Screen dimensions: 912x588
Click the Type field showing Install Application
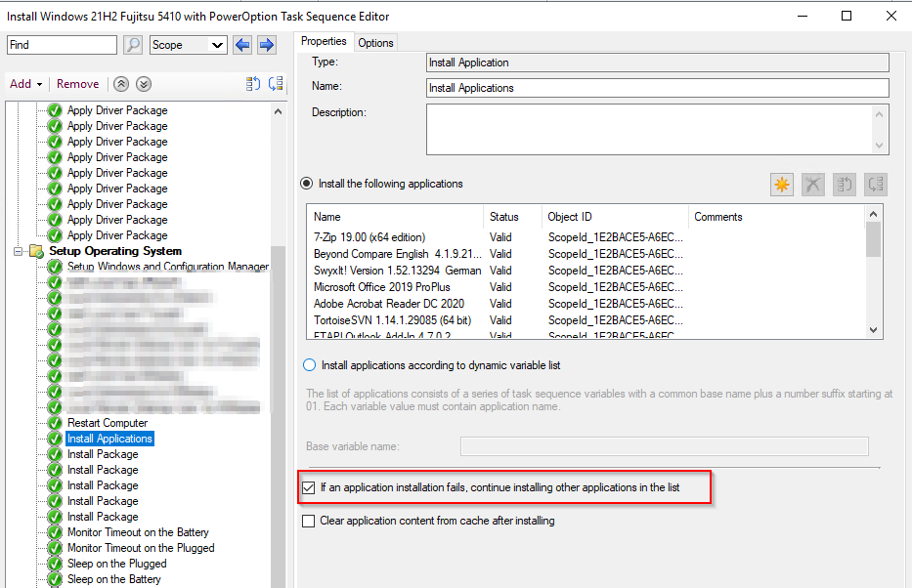click(657, 63)
